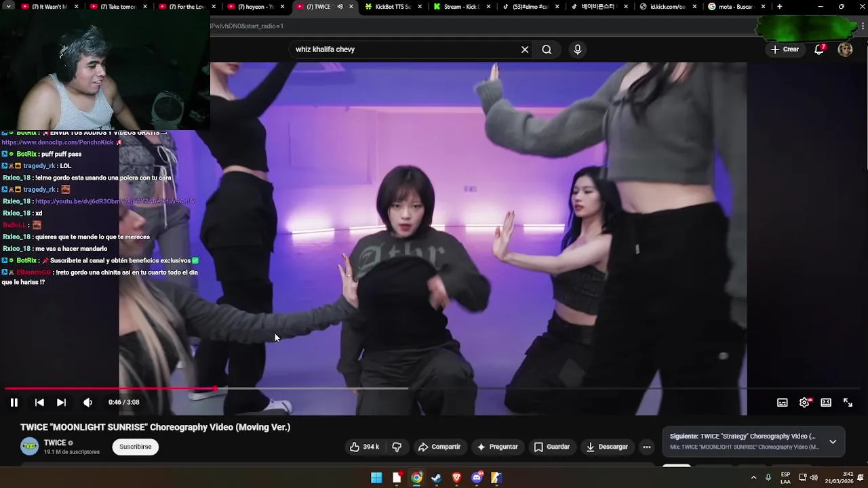Click the video progress bar

[434, 388]
